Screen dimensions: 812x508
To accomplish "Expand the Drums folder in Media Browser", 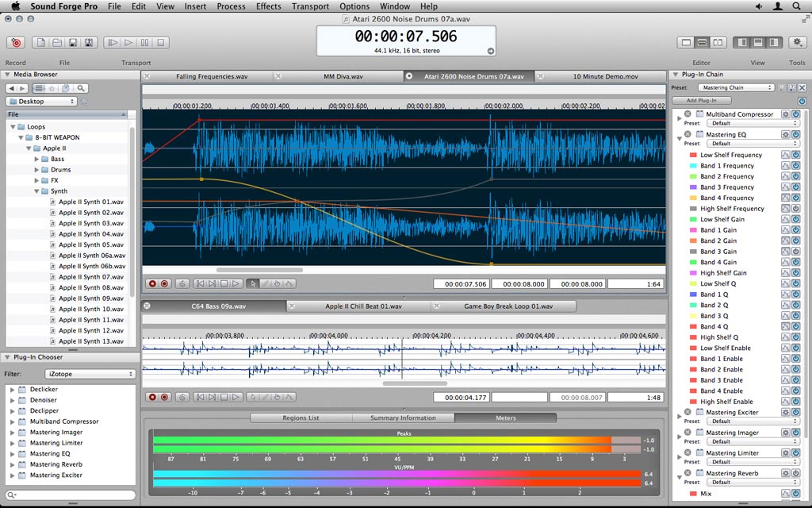I will point(36,170).
